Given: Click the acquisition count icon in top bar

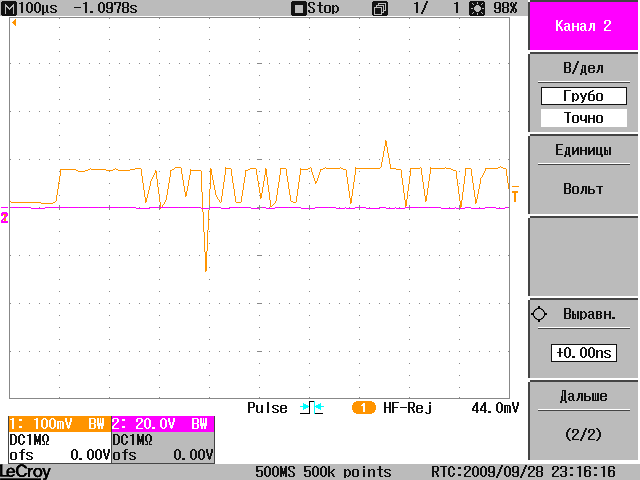Looking at the screenshot, I should [x=379, y=8].
